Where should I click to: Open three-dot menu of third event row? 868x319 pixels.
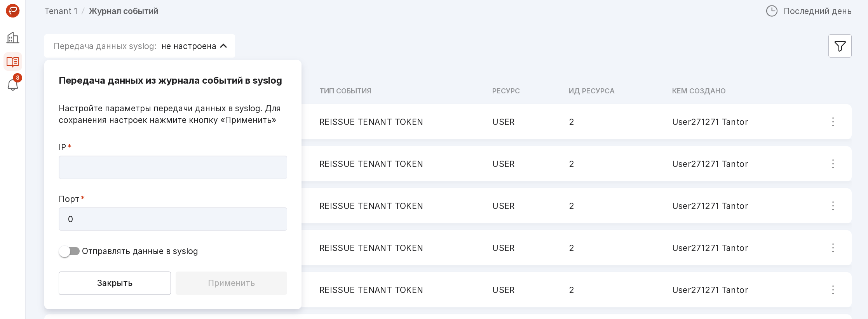(833, 206)
